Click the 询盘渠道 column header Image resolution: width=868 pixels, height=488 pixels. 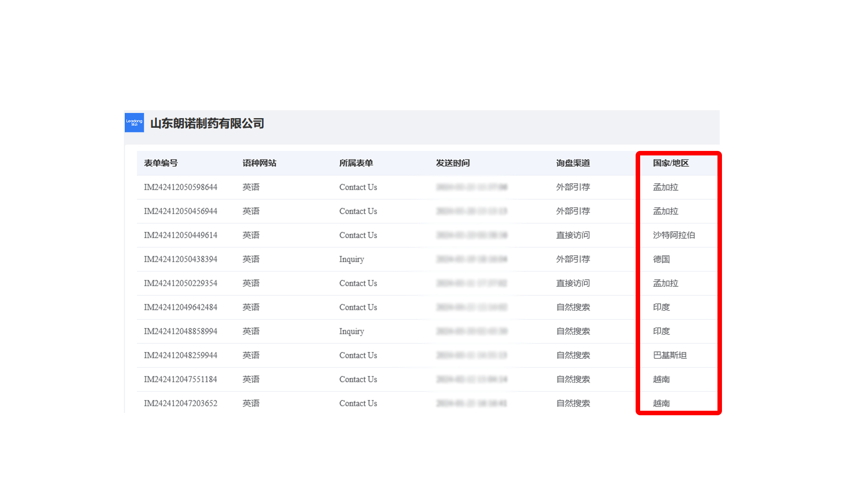click(573, 163)
